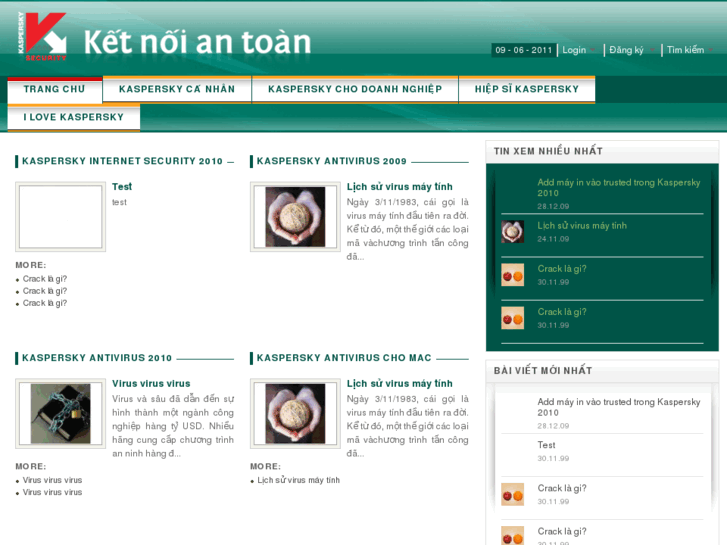
Task: Open Lịch sử virus máy tính title under Antivirus cho Mac
Action: pyautogui.click(x=400, y=384)
